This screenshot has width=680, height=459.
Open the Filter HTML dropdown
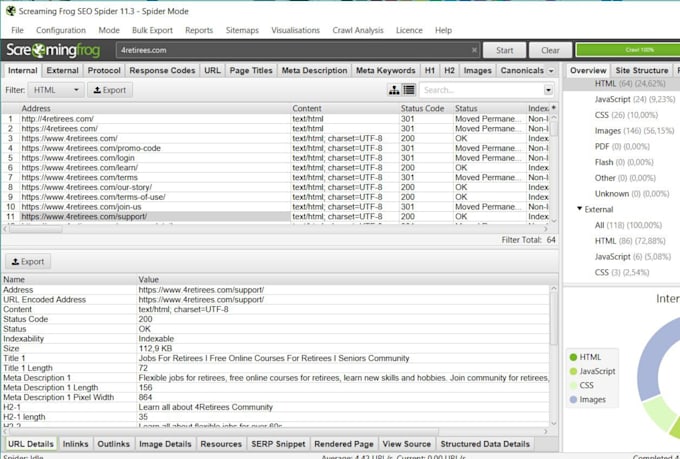pyautogui.click(x=56, y=90)
